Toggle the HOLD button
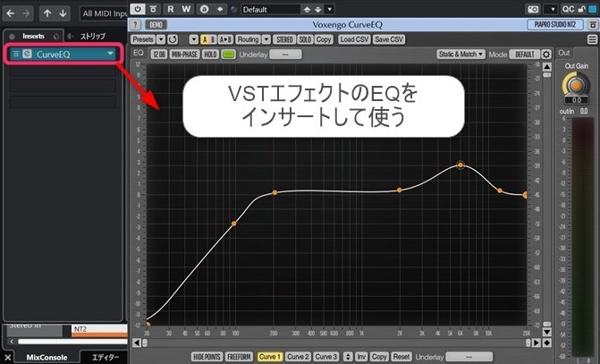This screenshot has height=364, width=600. pyautogui.click(x=210, y=55)
